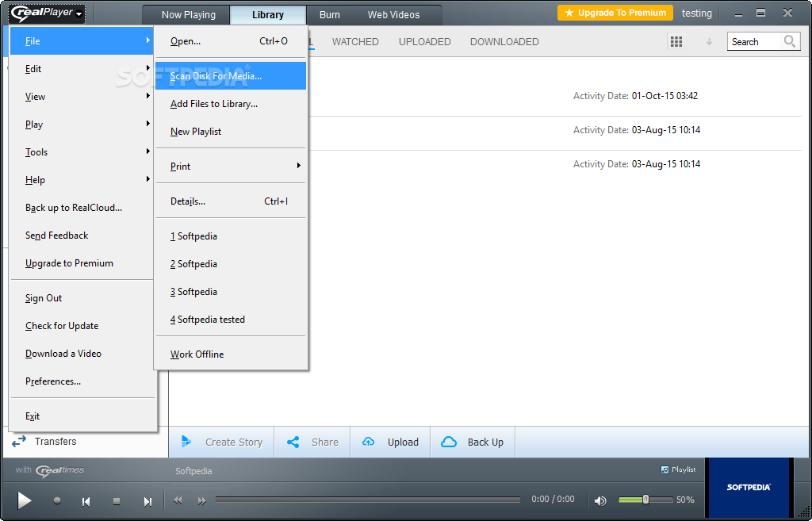Choose New Playlist in File submenu
The height and width of the screenshot is (521, 812).
231,132
